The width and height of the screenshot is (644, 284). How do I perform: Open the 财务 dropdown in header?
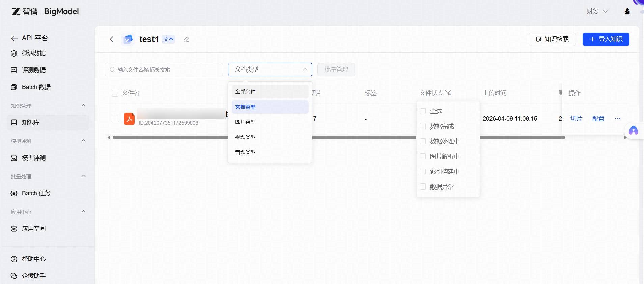[x=596, y=11]
